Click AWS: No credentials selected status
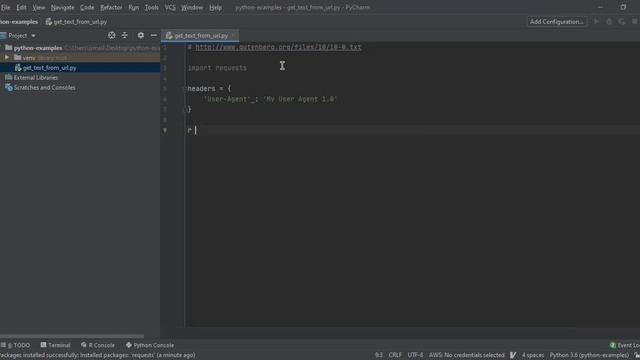 pyautogui.click(x=467, y=355)
